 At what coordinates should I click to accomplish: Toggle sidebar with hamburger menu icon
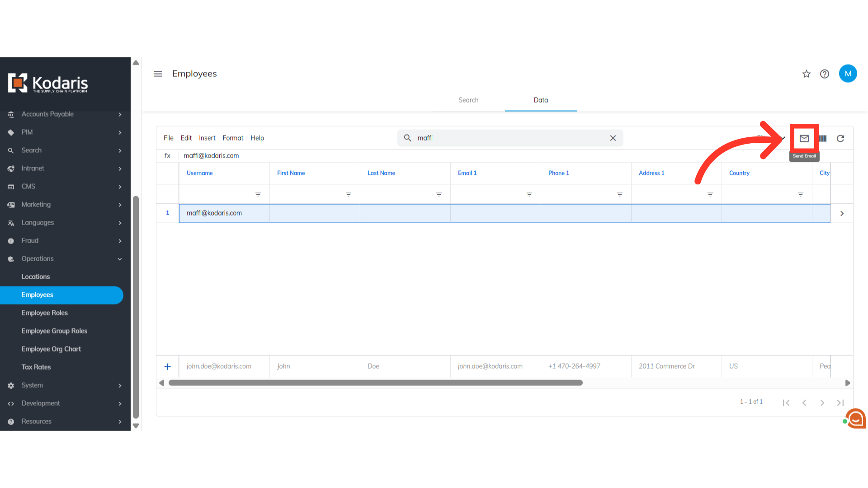click(x=158, y=74)
